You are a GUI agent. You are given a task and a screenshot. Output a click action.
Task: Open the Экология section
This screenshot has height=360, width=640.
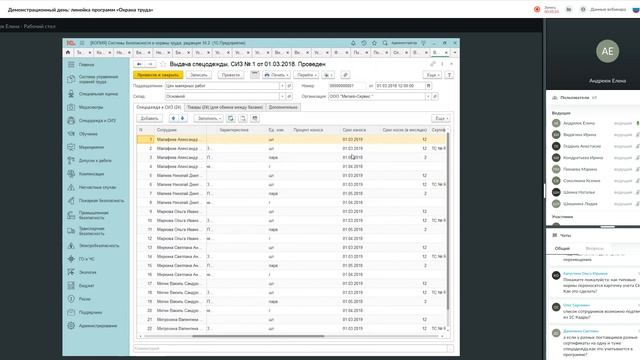click(x=88, y=272)
